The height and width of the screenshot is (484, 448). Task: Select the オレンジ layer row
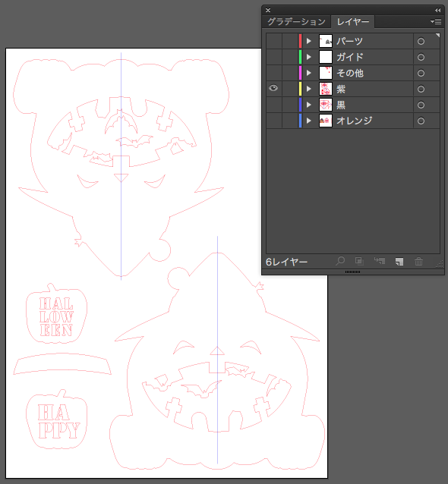tap(353, 121)
